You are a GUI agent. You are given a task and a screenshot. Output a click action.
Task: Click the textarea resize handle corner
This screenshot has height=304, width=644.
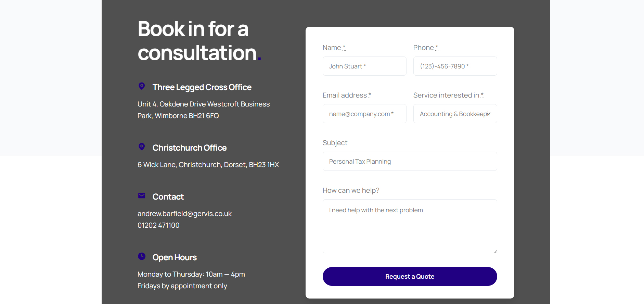495,251
